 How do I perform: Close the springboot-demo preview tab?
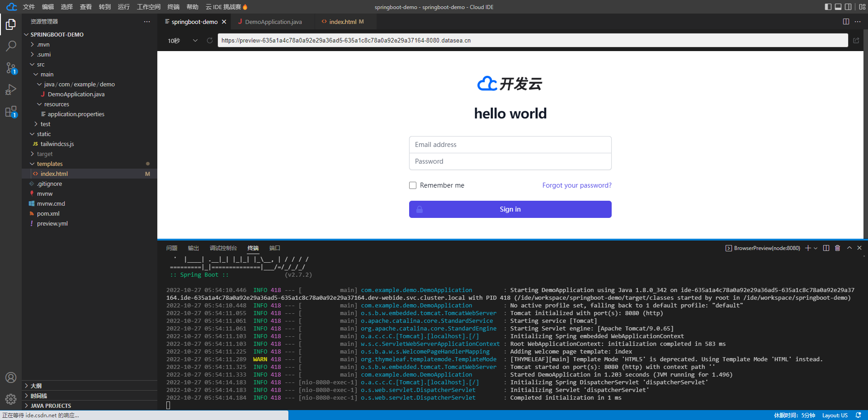[224, 22]
